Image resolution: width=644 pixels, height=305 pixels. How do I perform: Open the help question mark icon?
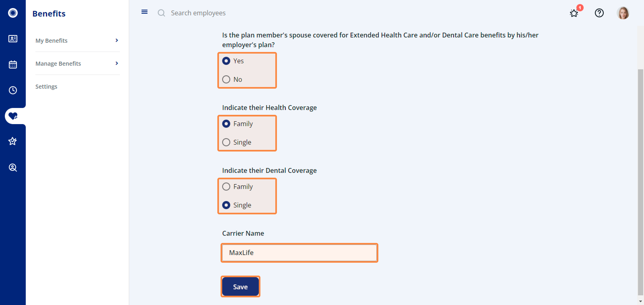tap(599, 13)
